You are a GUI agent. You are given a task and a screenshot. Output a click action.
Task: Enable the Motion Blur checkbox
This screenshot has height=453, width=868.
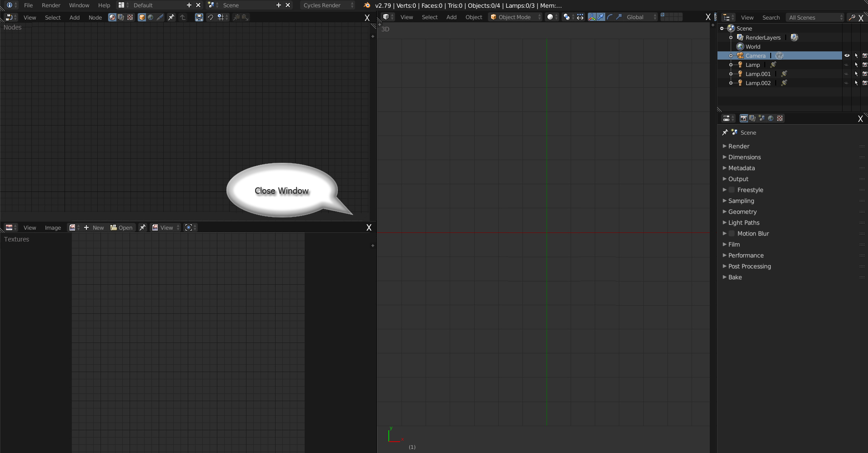pos(732,233)
